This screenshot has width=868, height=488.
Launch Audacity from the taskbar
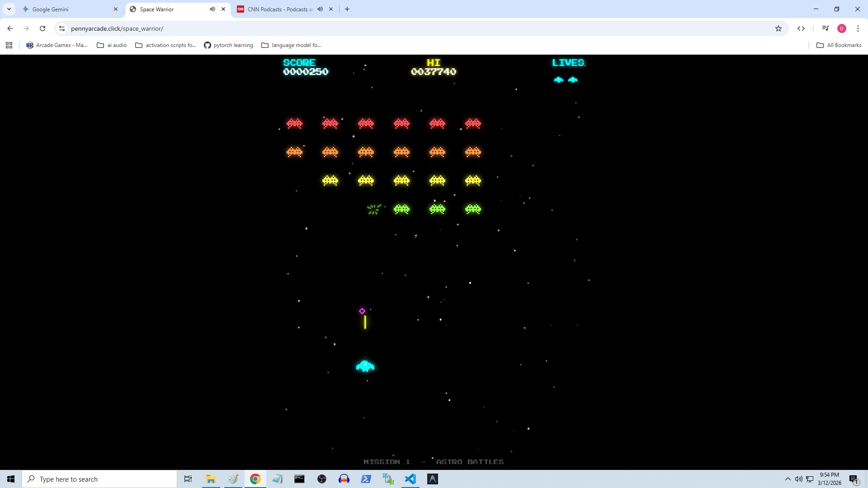click(x=344, y=479)
